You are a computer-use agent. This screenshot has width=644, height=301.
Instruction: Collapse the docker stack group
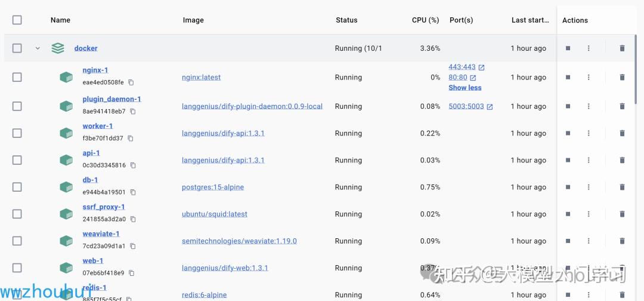38,48
